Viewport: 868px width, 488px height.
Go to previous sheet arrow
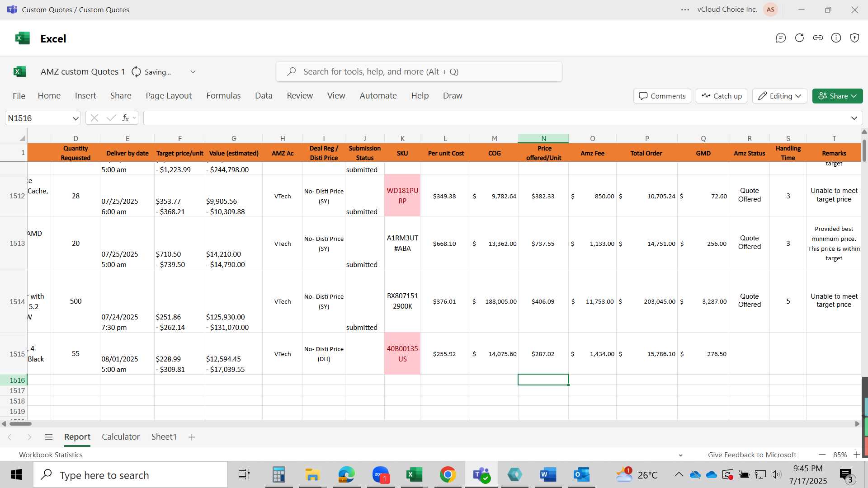coord(9,437)
